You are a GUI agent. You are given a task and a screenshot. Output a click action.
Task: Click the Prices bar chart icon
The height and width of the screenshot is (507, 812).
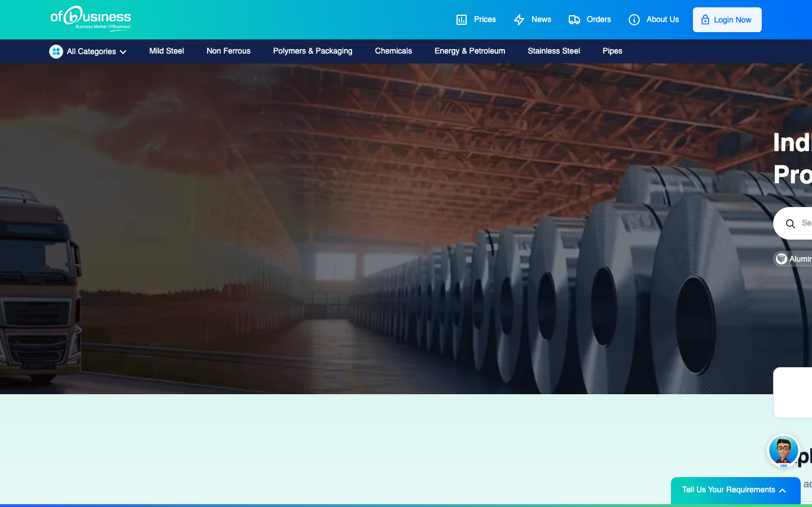click(462, 20)
